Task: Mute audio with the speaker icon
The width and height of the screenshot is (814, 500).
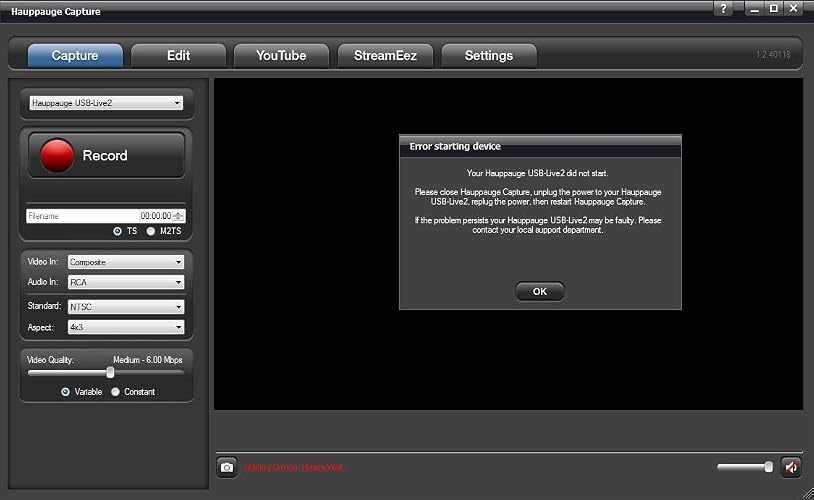Action: pos(791,468)
